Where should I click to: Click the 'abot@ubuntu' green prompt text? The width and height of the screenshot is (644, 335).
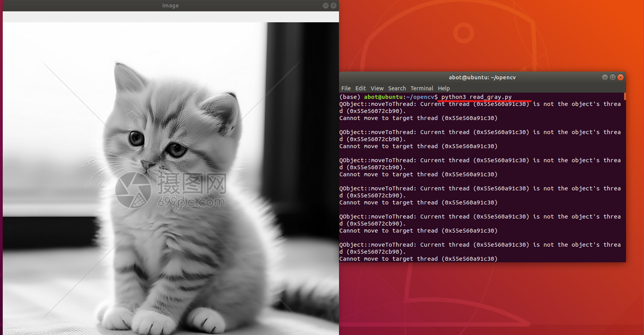383,97
